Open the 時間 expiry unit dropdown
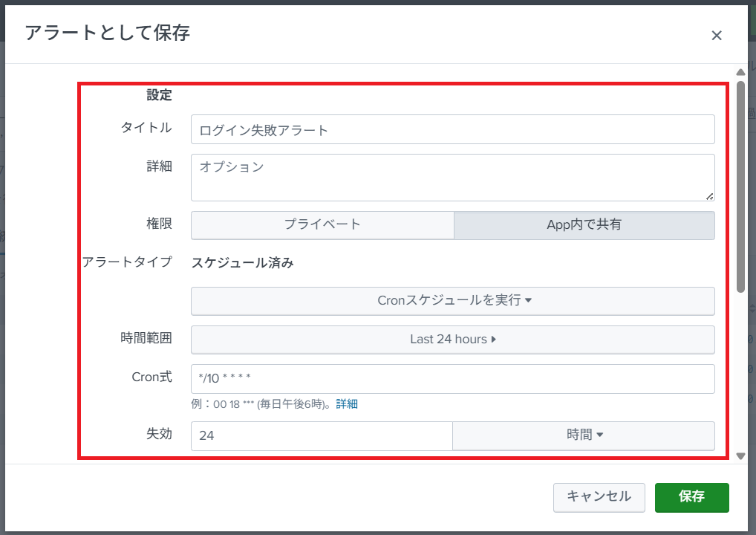 coord(584,436)
